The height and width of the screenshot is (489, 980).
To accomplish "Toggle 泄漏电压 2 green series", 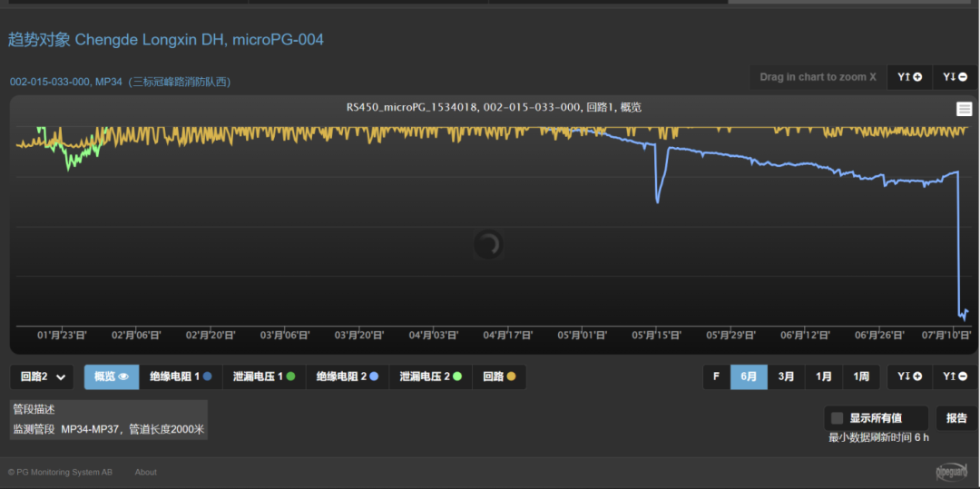I will pyautogui.click(x=431, y=377).
